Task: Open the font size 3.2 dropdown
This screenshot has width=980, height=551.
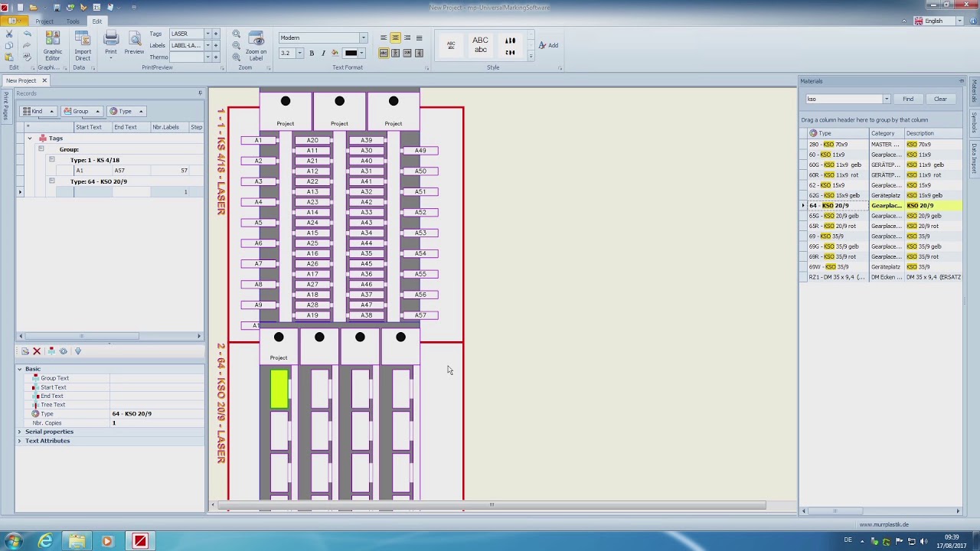Action: [299, 53]
